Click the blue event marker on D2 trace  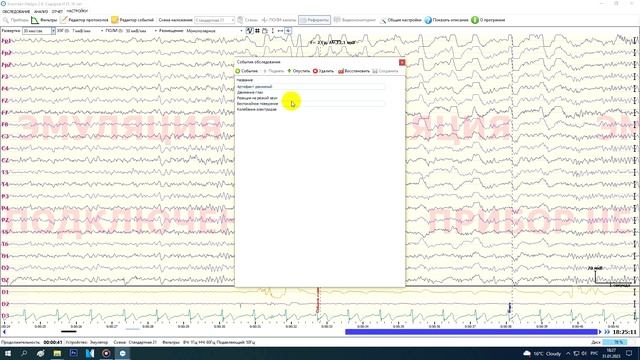click(x=510, y=308)
